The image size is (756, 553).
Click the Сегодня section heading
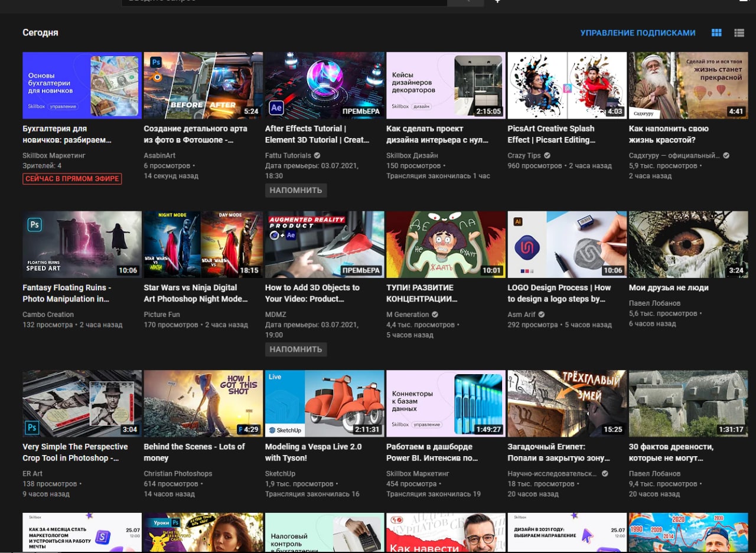(x=40, y=33)
